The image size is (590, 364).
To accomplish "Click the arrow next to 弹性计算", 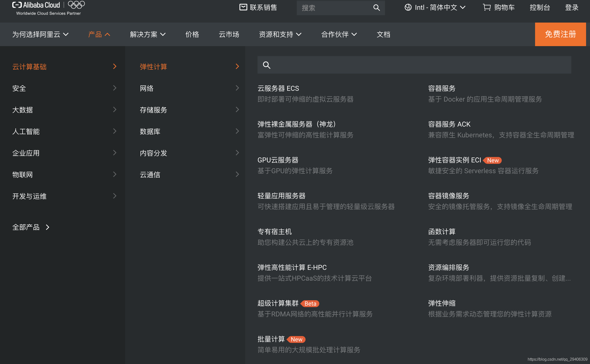I will (x=237, y=66).
